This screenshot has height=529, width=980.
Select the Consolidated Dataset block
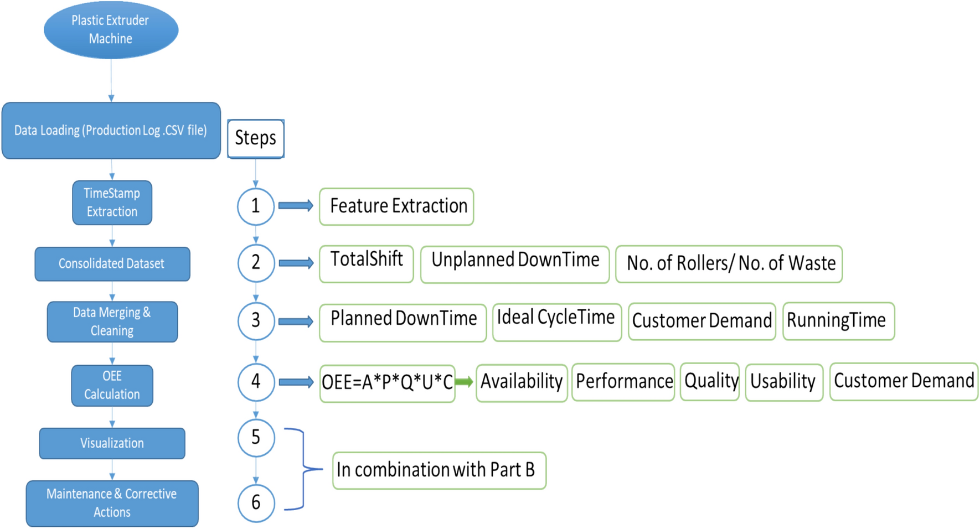(112, 264)
